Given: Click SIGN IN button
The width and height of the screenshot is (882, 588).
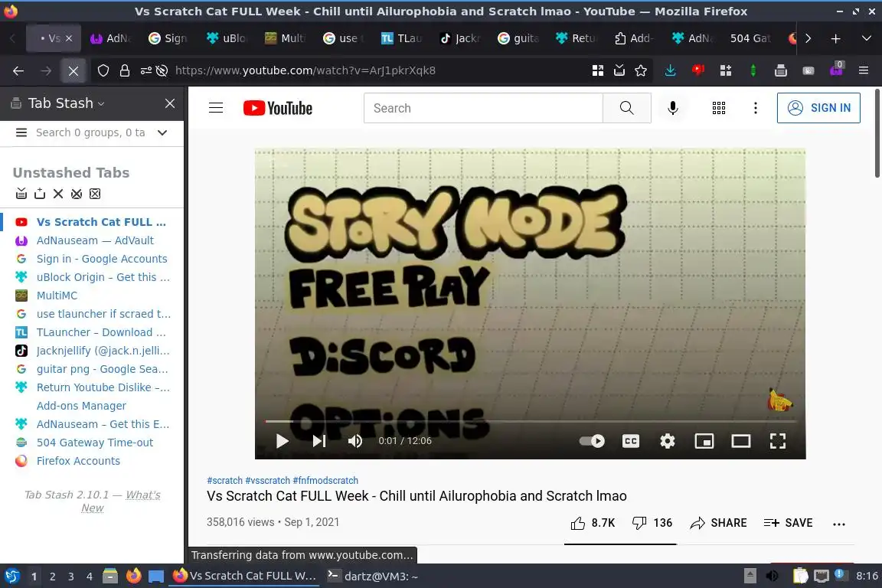Looking at the screenshot, I should pyautogui.click(x=818, y=108).
